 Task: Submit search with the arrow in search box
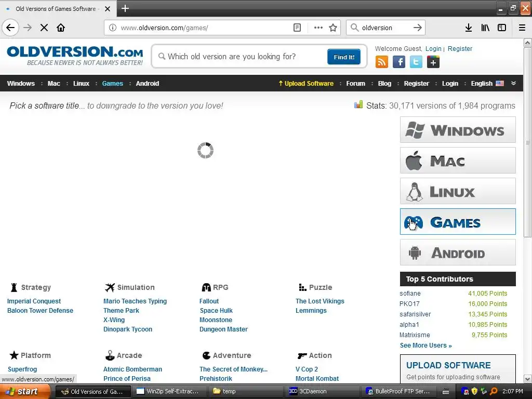pos(417,28)
